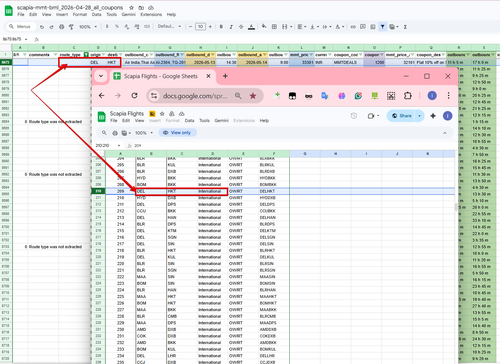Viewport: 500px width, 364px height.
Task: Click insert link icon in back sheet
Action: pyautogui.click(x=353, y=27)
